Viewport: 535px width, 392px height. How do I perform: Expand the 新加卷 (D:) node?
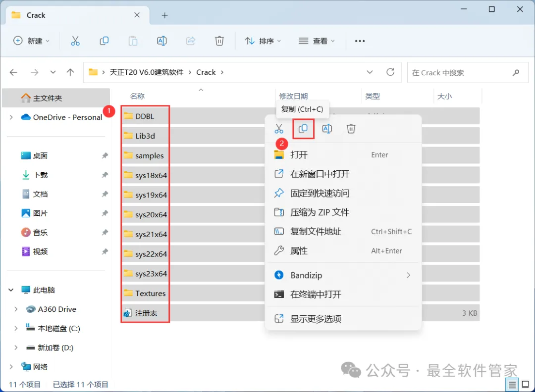[16, 347]
